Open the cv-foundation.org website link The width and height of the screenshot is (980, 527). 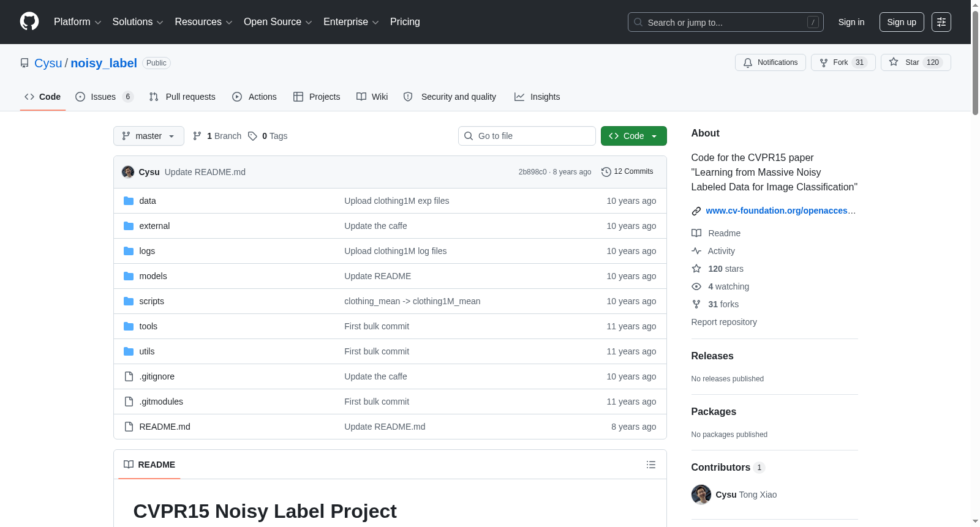click(781, 211)
